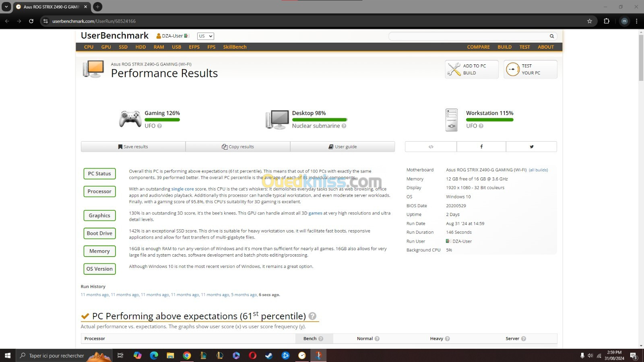Viewport: 644px width, 362px height.
Task: Click the embed code share icon
Action: click(431, 147)
